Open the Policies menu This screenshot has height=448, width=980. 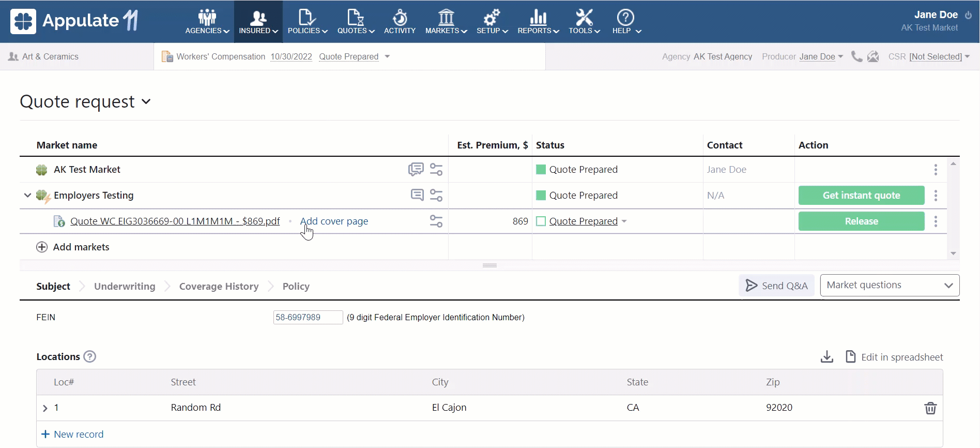click(x=308, y=22)
